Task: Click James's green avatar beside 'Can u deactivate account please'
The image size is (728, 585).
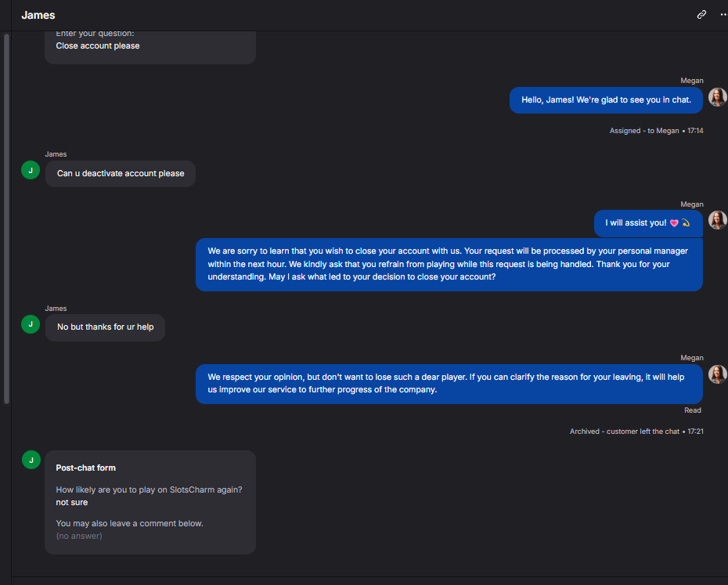Action: click(x=31, y=170)
